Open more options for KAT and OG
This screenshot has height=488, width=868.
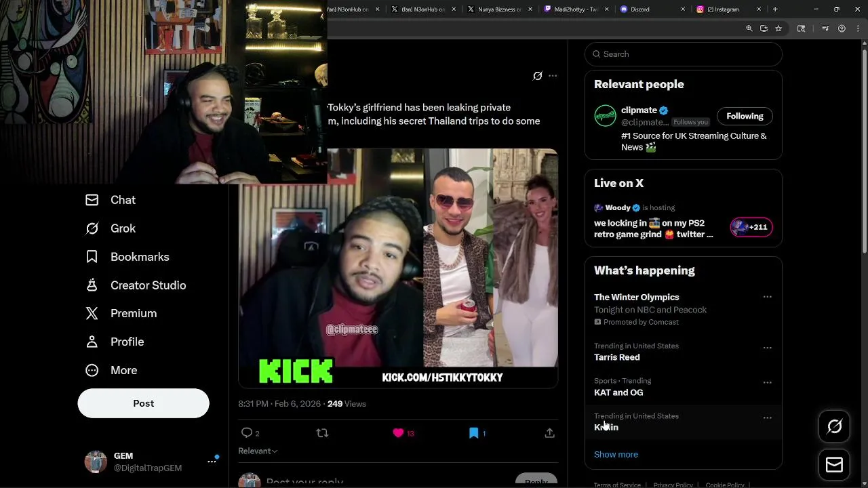click(767, 383)
